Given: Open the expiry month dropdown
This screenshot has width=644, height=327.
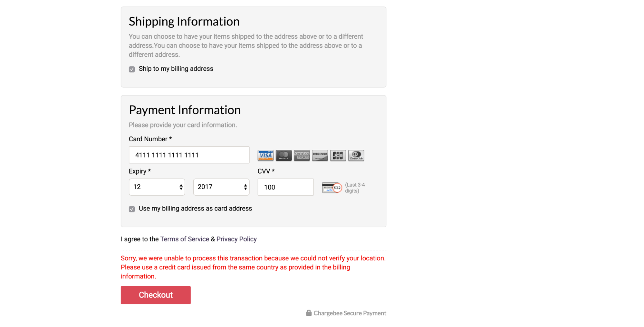Looking at the screenshot, I should pos(157,187).
